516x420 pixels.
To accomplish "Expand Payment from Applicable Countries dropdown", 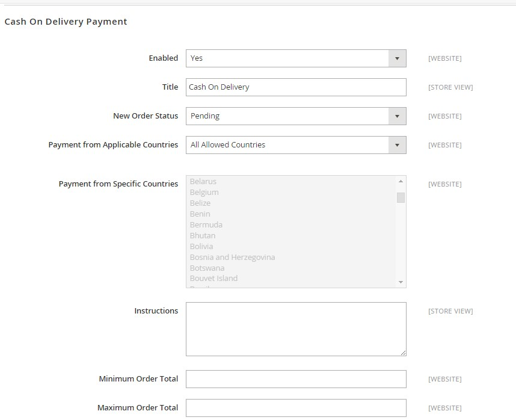I will click(296, 145).
